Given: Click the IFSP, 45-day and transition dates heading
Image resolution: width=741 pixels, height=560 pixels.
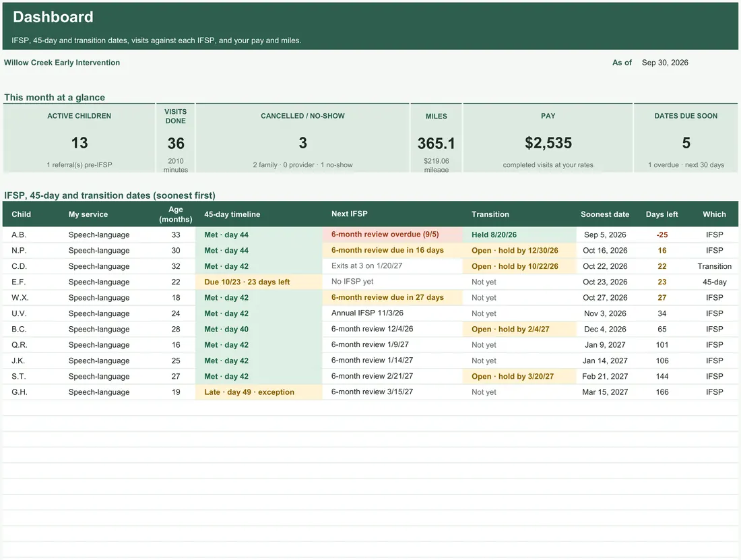Looking at the screenshot, I should (x=110, y=195).
